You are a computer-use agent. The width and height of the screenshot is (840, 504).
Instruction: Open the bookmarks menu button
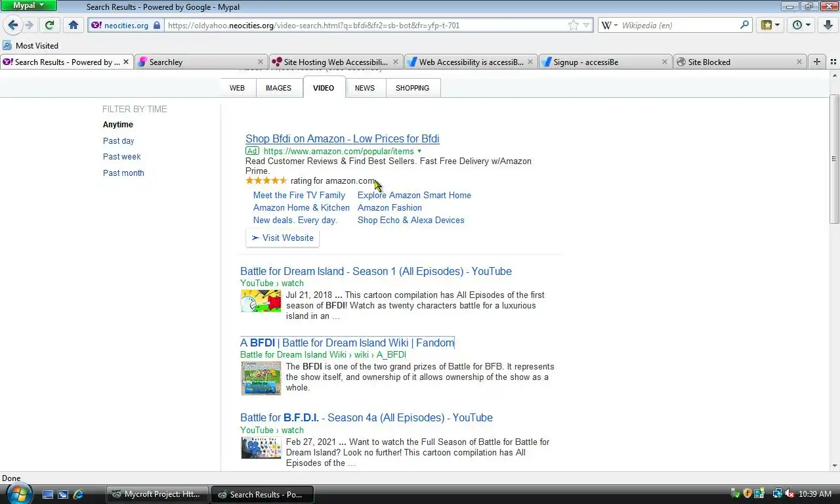pos(770,25)
